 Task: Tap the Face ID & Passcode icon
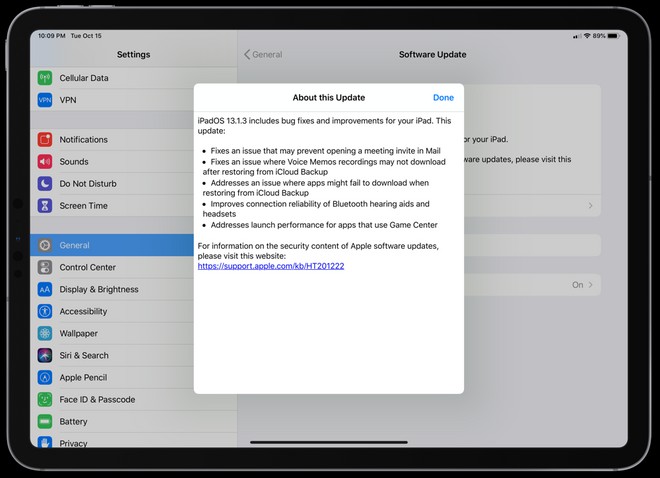[45, 400]
